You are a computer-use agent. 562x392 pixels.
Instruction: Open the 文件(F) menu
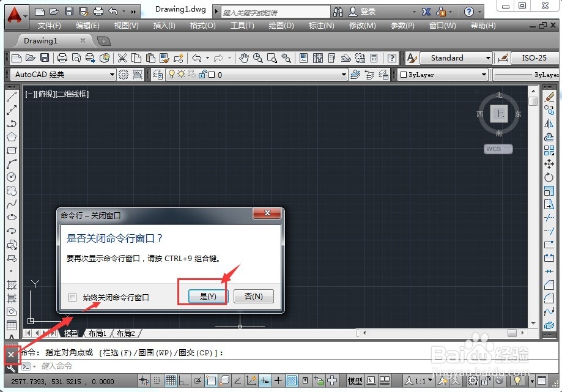49,26
